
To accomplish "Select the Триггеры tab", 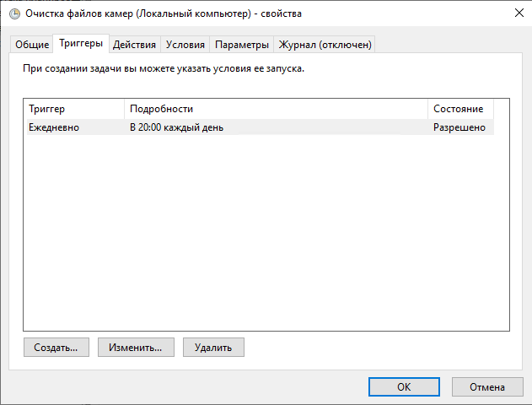I will (81, 43).
